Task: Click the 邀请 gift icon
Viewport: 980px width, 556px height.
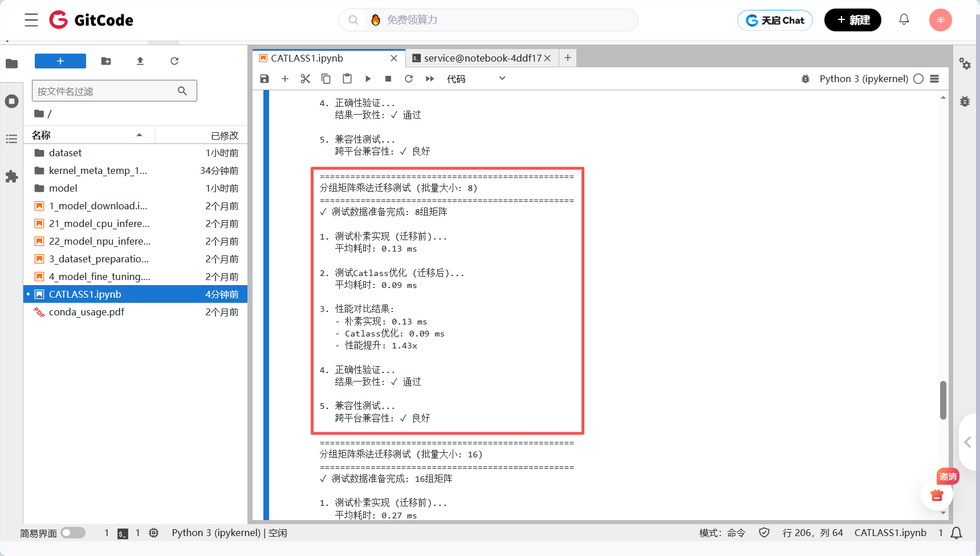Action: [x=937, y=494]
